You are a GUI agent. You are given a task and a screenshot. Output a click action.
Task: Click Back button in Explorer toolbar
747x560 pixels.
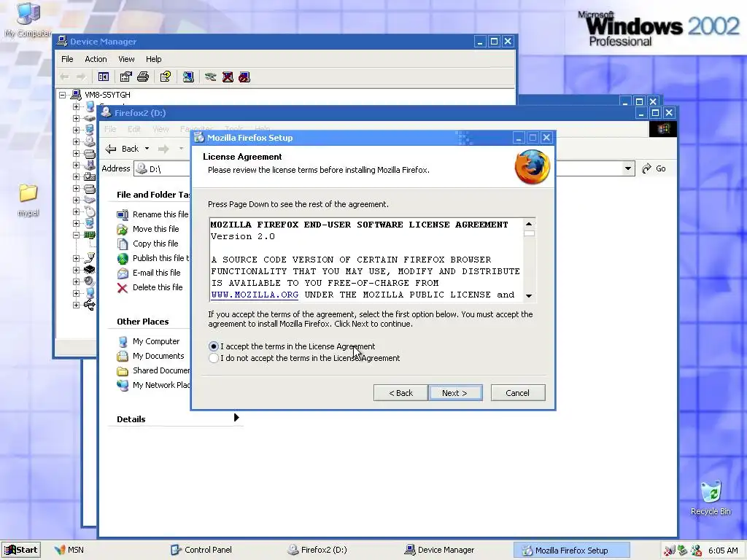(122, 149)
